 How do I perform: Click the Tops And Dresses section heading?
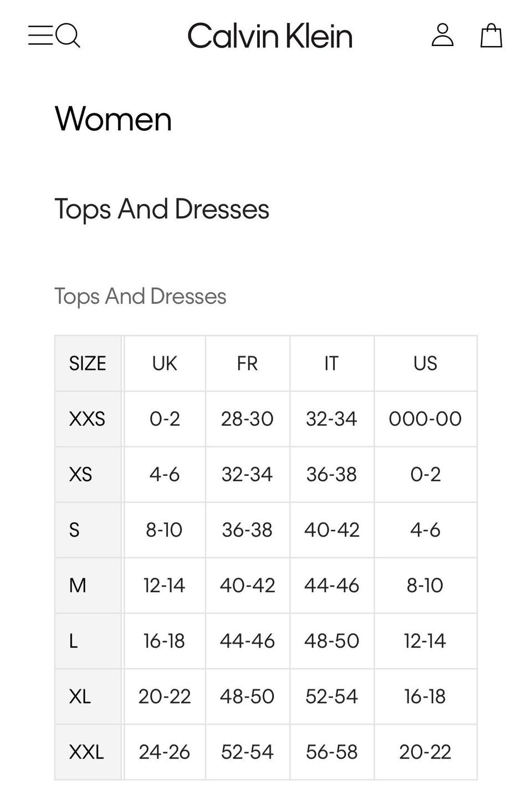[x=162, y=209]
